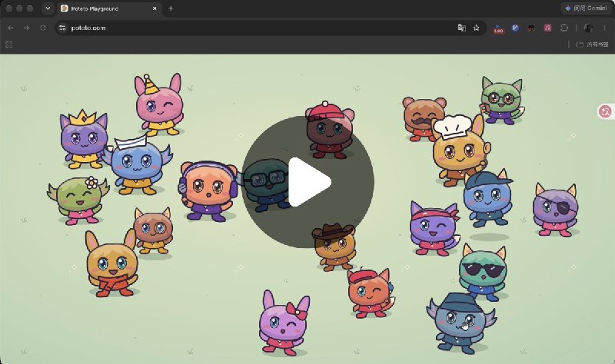Viewport: 615px width, 364px height.
Task: Open the apps grid in the bookmarks bar
Action: [x=9, y=45]
